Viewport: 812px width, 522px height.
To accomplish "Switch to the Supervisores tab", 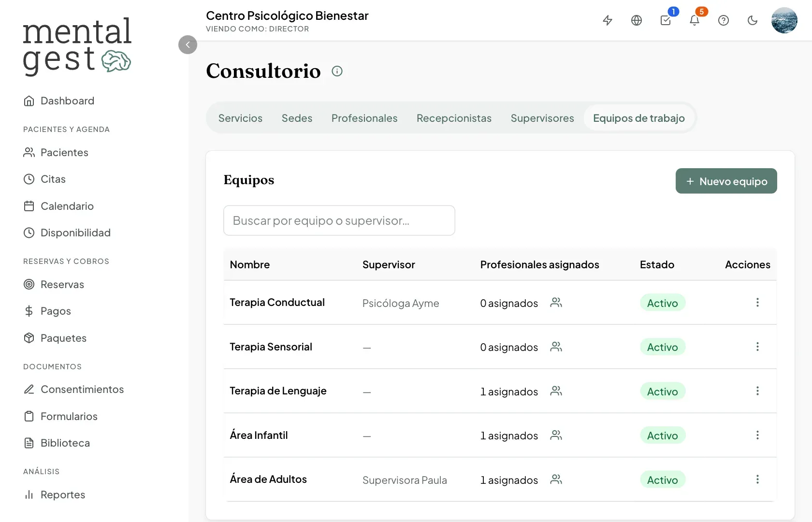I will [542, 118].
